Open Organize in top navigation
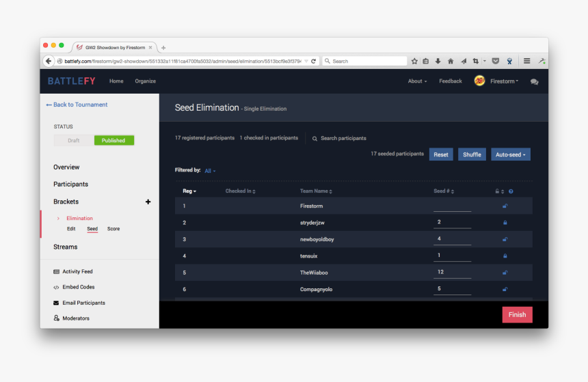The image size is (588, 382). tap(146, 81)
